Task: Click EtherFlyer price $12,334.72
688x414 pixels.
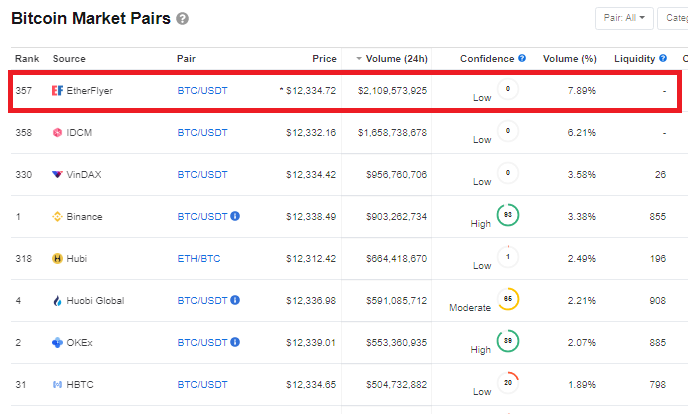Action: click(311, 91)
